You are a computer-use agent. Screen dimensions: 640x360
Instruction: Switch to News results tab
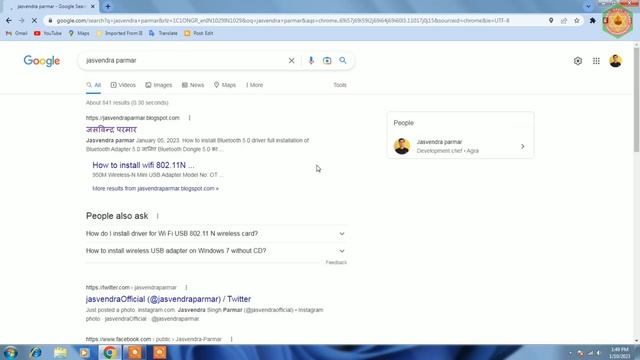193,85
